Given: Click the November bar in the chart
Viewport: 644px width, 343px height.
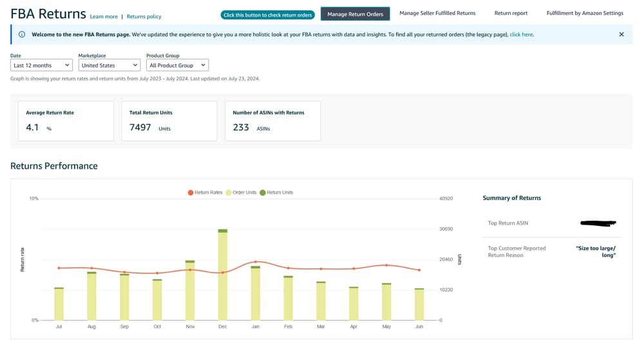Looking at the screenshot, I should (190, 290).
